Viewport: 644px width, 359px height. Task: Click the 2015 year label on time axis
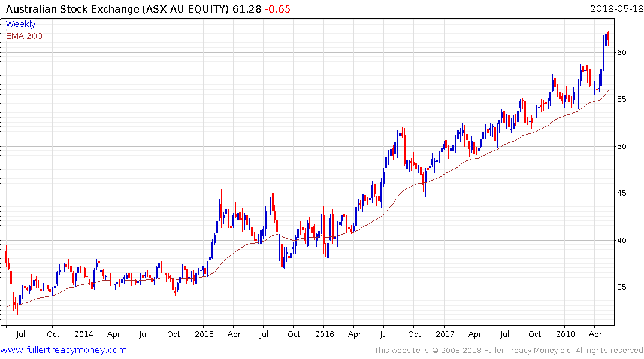tap(204, 334)
